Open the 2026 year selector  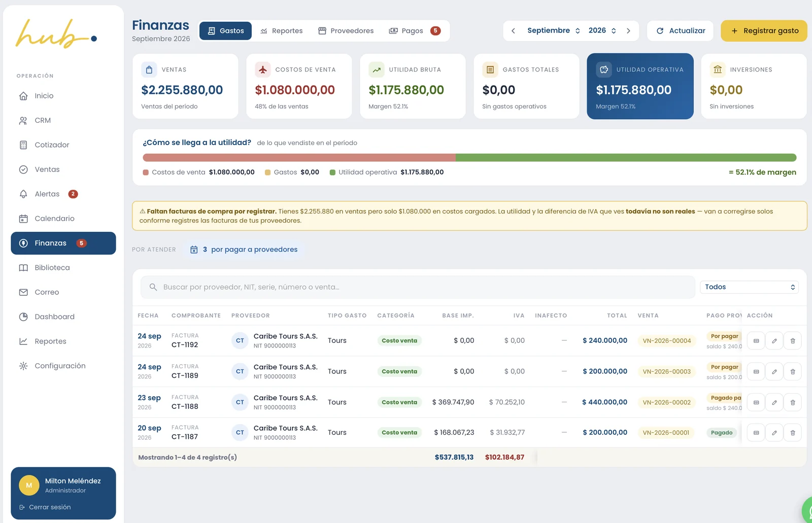click(x=602, y=31)
